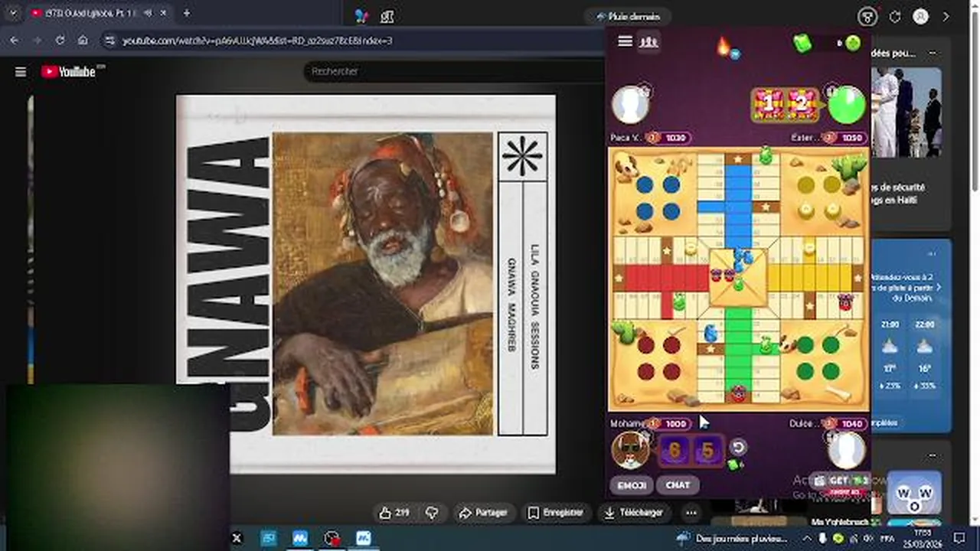The image size is (980, 551).
Task: Tap the flame streak icon in the game
Action: tap(724, 47)
